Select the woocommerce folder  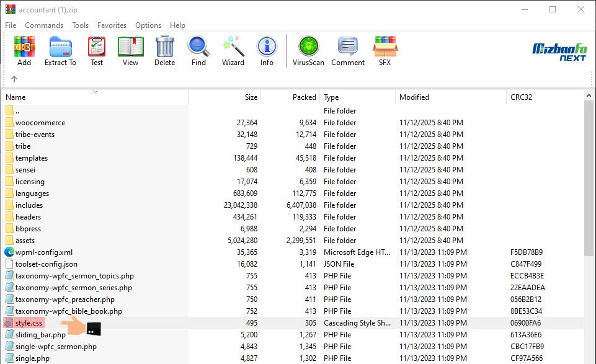click(40, 123)
